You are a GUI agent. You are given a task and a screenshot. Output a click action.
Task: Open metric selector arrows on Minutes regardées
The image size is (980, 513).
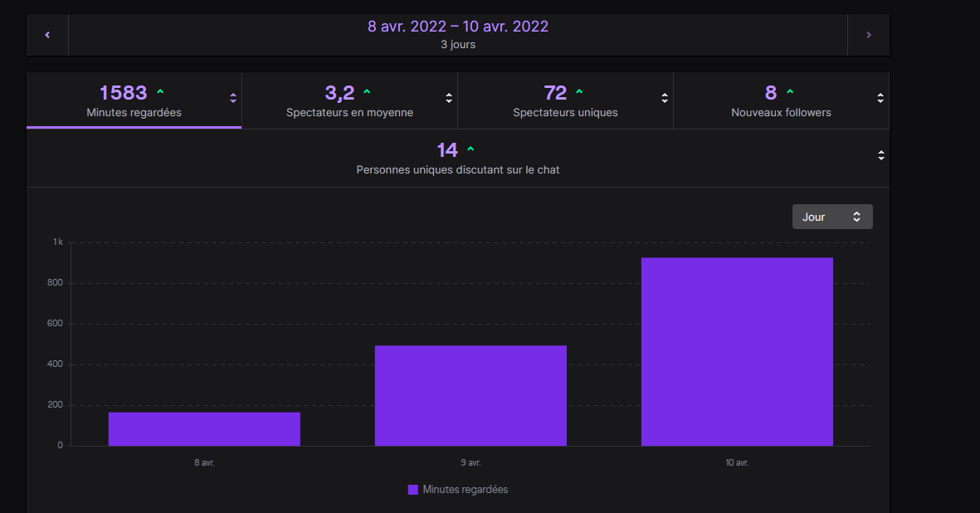pyautogui.click(x=233, y=98)
